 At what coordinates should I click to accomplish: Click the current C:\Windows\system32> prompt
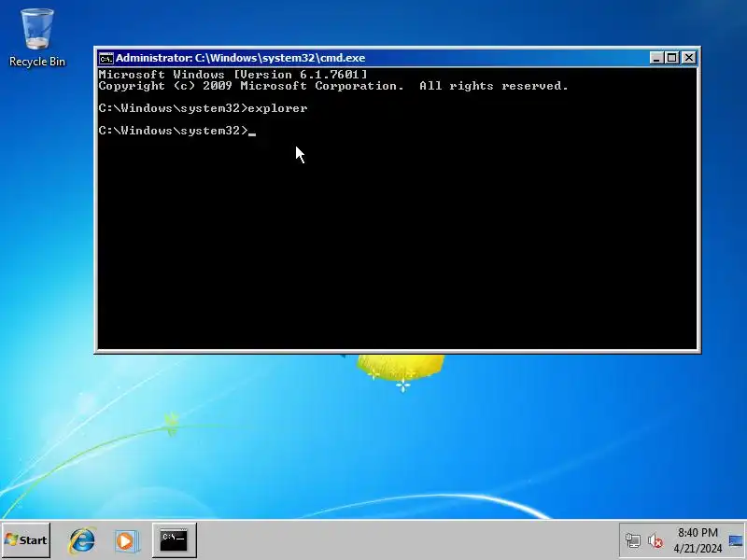coord(174,131)
